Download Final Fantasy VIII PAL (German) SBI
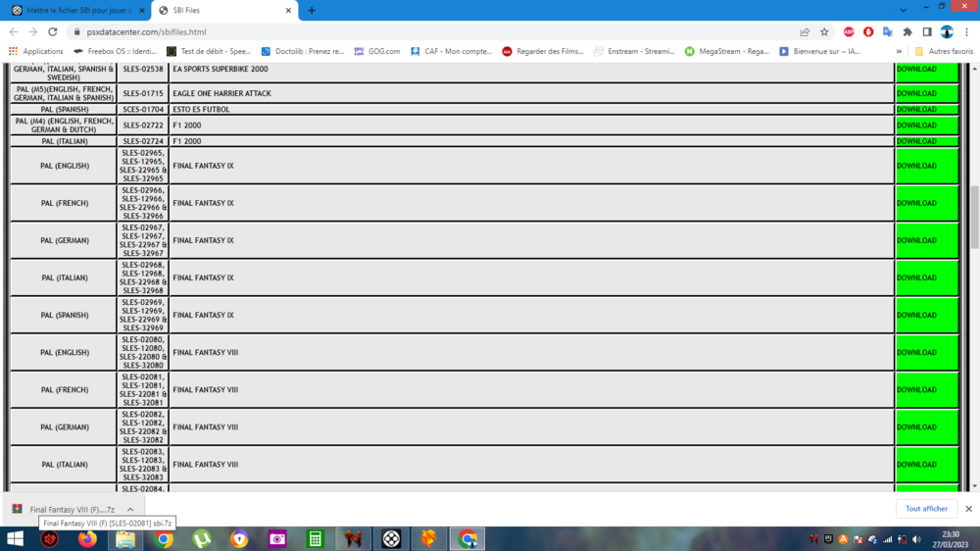 click(x=926, y=427)
